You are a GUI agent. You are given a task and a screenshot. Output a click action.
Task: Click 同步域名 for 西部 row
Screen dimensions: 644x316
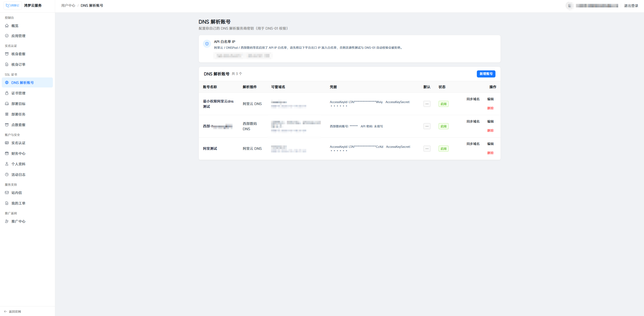tap(473, 121)
